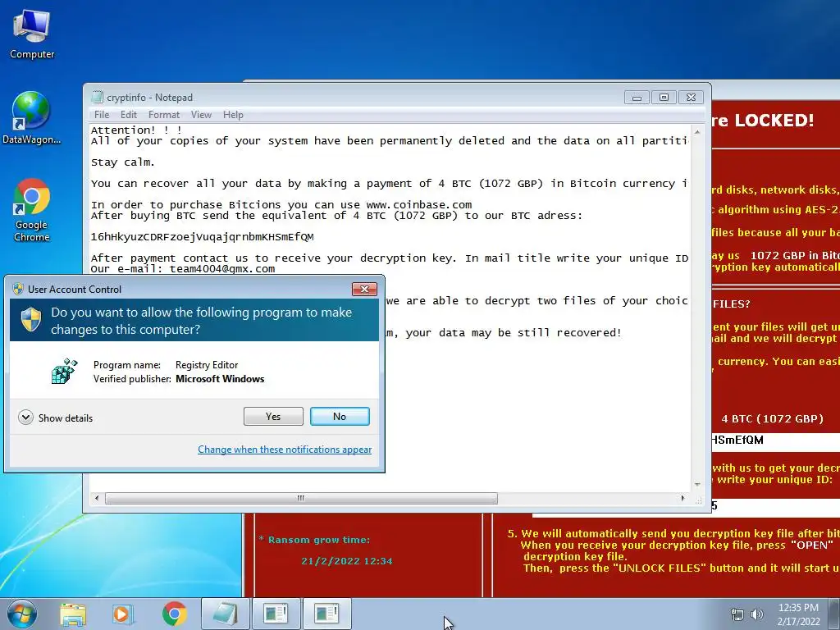This screenshot has height=630, width=840.
Task: Open the Windows Start menu
Action: (x=21, y=614)
